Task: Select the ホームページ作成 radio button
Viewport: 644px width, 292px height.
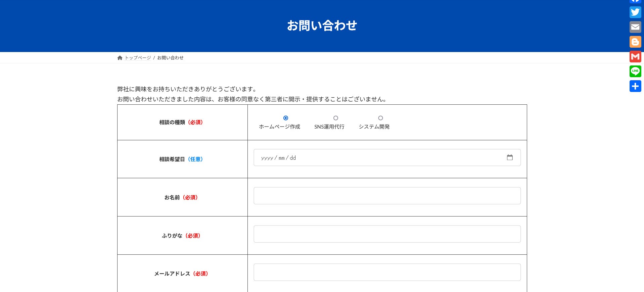Action: coord(285,118)
